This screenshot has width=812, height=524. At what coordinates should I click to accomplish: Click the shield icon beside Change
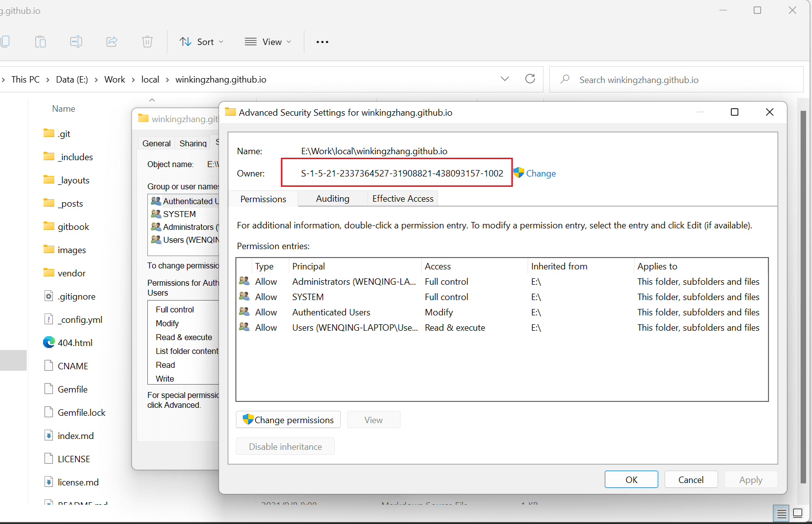tap(518, 173)
